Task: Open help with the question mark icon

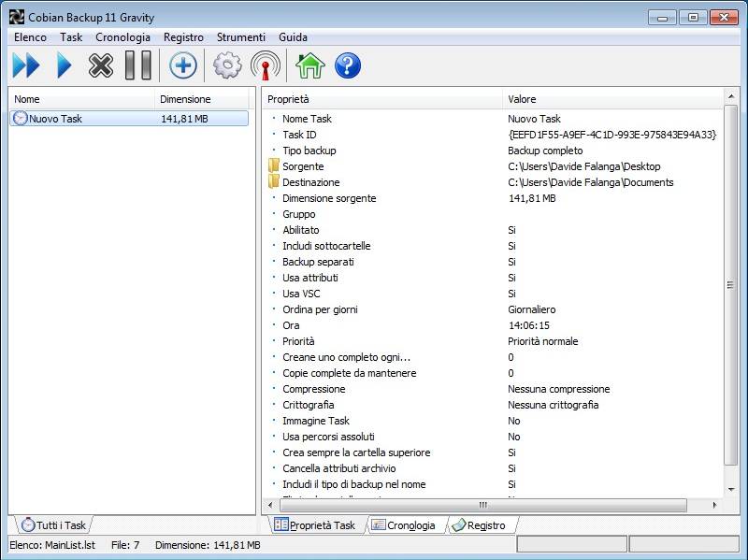Action: [x=347, y=65]
